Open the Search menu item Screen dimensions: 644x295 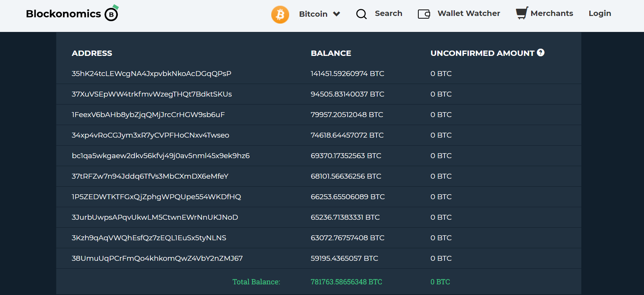[388, 13]
